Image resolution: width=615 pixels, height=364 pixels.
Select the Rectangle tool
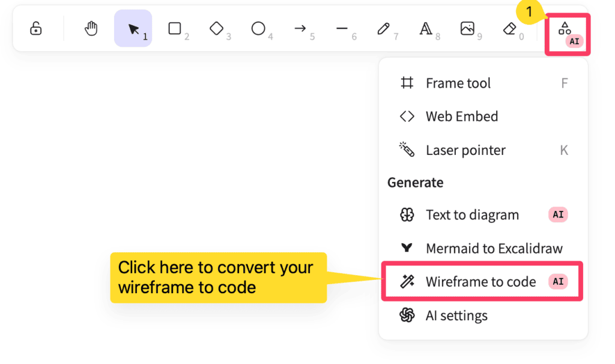click(x=175, y=28)
